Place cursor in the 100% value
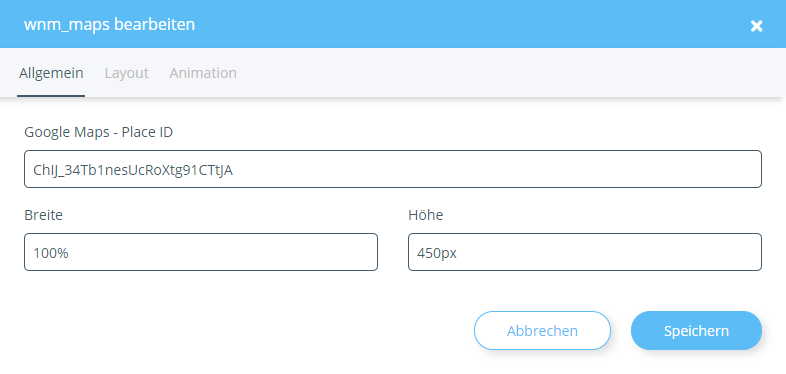The image size is (786, 374). coord(51,253)
